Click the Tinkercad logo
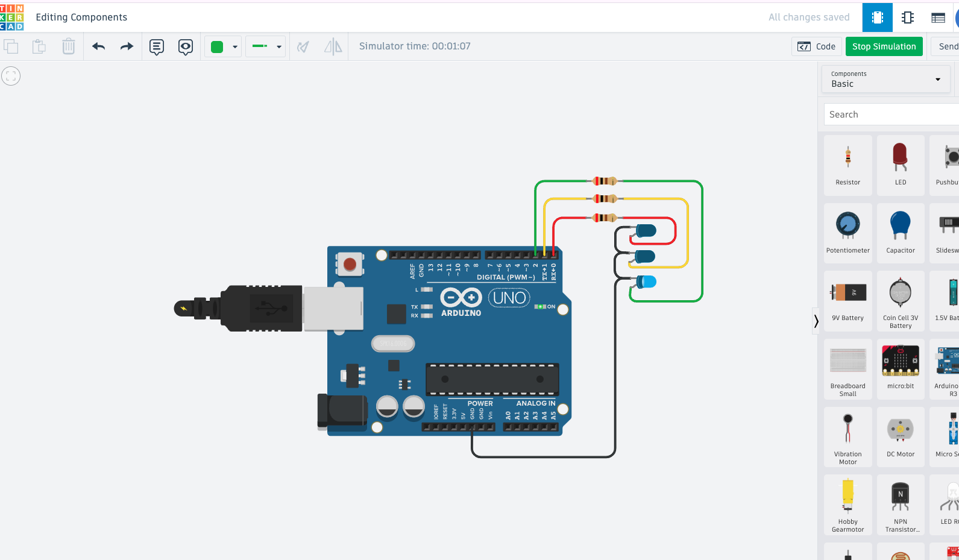The height and width of the screenshot is (560, 959). pyautogui.click(x=11, y=17)
